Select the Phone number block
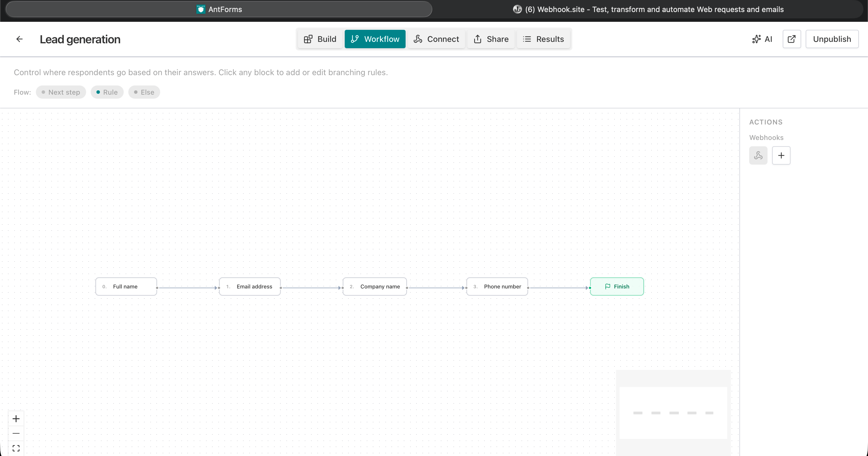This screenshot has height=456, width=868. pos(497,286)
